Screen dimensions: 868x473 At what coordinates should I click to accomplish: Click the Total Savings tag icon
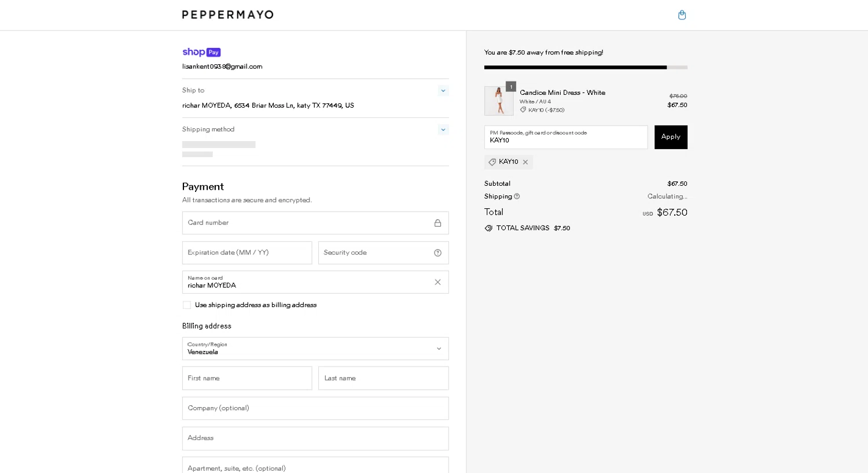click(x=488, y=228)
